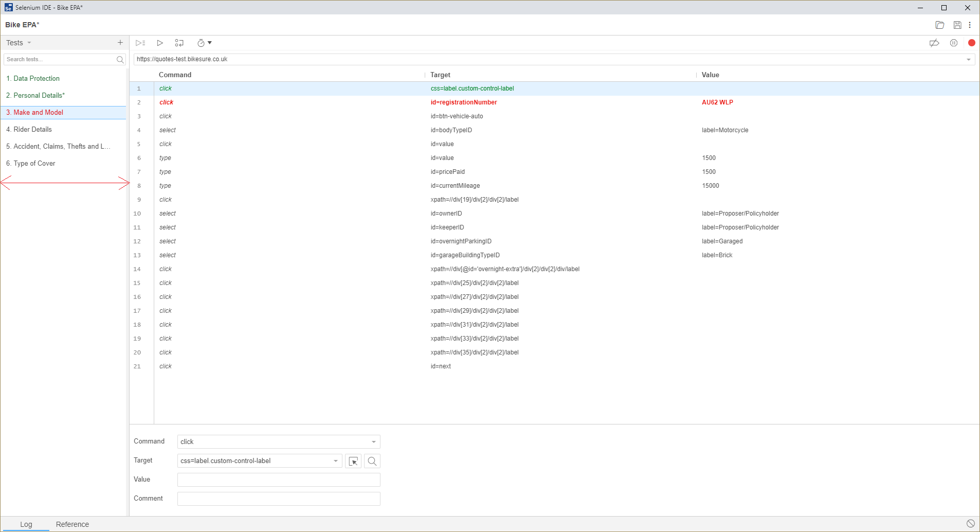
Task: Enable step-over execution mode
Action: (x=179, y=43)
